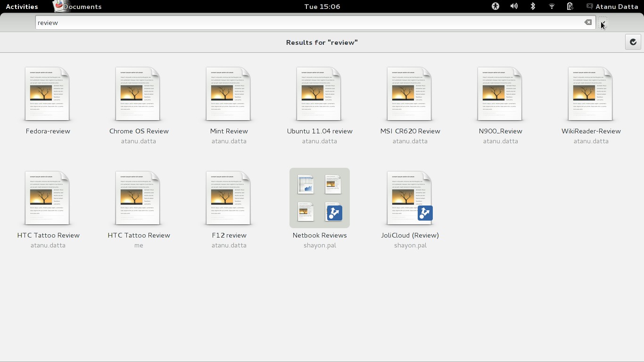Click the volume speaker icon
The height and width of the screenshot is (362, 644).
click(514, 6)
